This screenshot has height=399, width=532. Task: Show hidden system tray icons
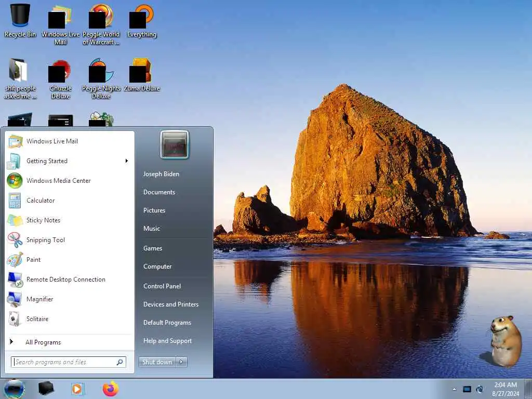point(454,390)
